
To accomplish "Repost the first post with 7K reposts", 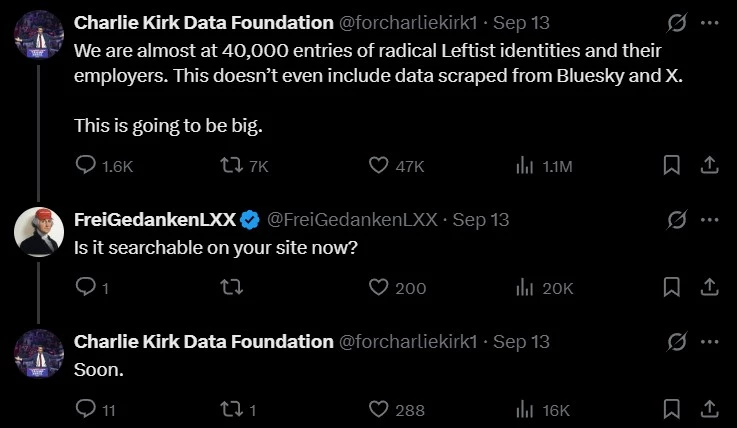I will click(x=232, y=165).
